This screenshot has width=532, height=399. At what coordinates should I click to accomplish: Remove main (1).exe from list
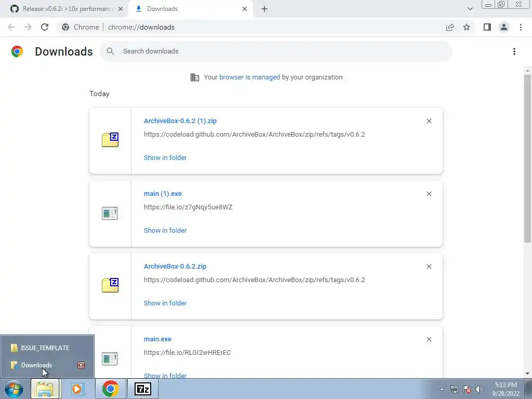pos(429,194)
